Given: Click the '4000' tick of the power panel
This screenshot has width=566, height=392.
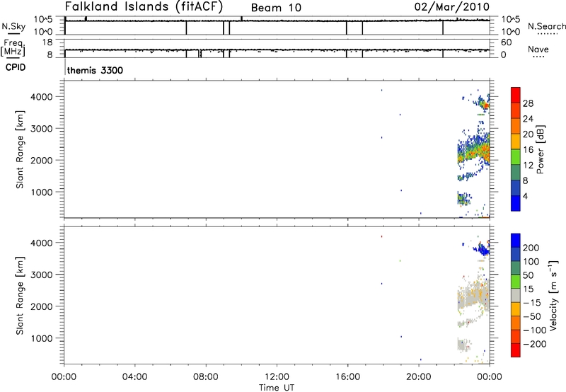Looking at the screenshot, I should click(42, 97).
